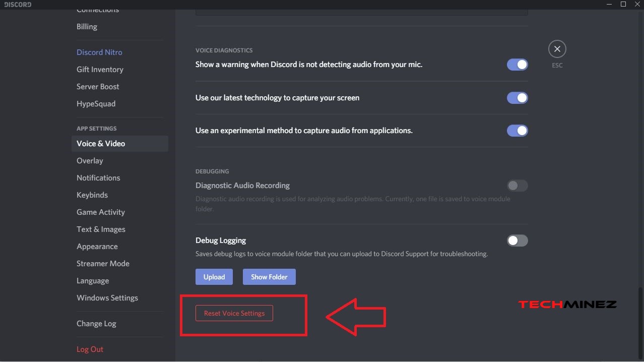This screenshot has width=644, height=362.
Task: Open the Notifications settings page
Action: pyautogui.click(x=98, y=177)
